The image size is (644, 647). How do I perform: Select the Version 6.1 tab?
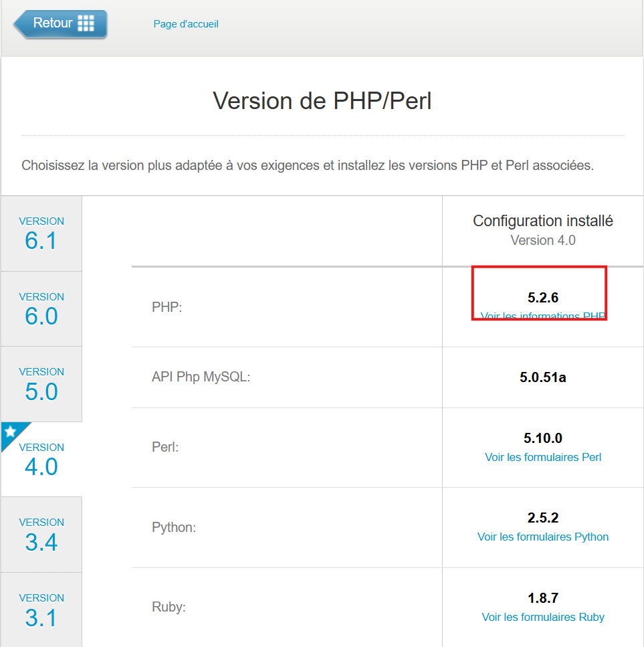41,234
